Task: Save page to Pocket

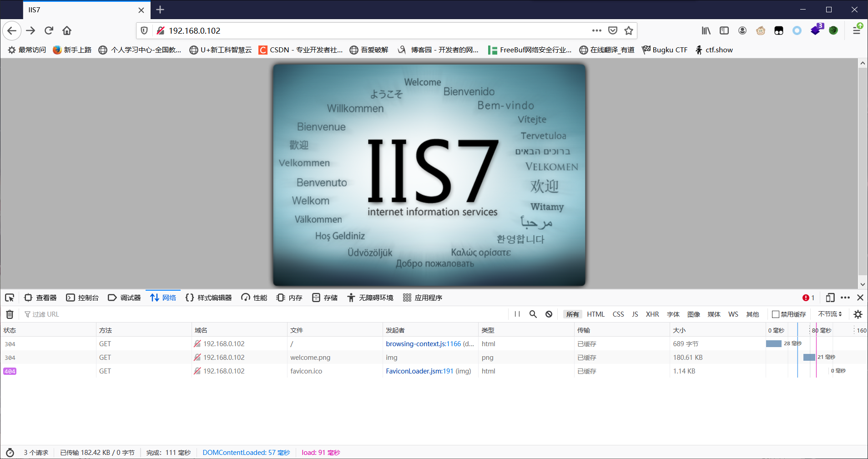Action: (x=613, y=30)
